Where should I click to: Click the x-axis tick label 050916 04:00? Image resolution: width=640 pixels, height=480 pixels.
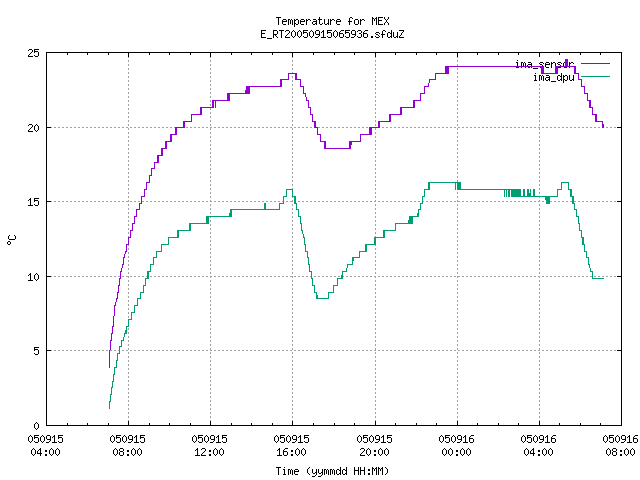point(538,446)
